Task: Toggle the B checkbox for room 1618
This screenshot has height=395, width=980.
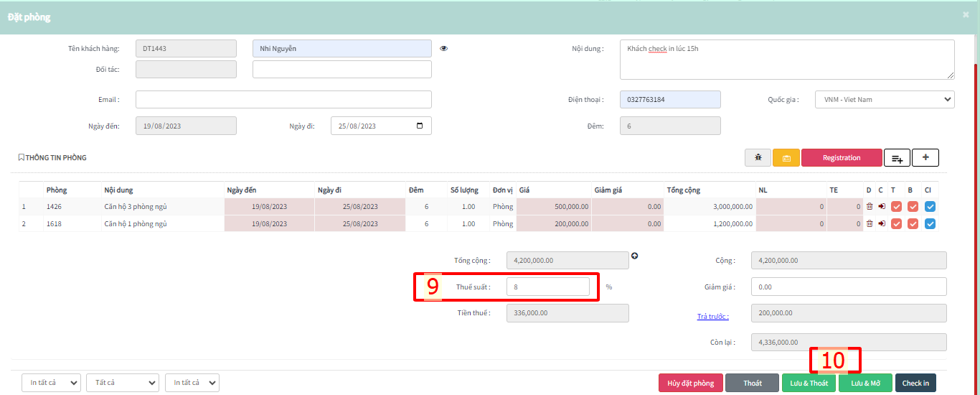Action: click(x=913, y=223)
